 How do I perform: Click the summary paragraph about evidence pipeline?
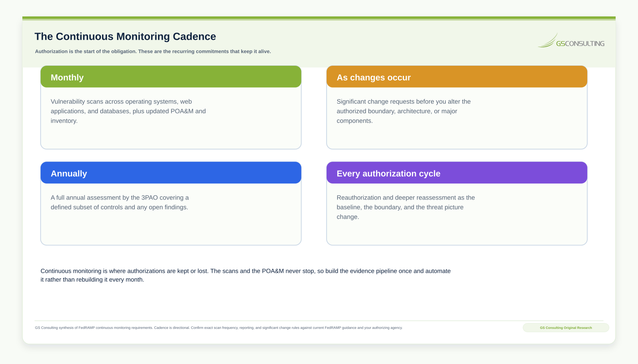[x=246, y=275]
